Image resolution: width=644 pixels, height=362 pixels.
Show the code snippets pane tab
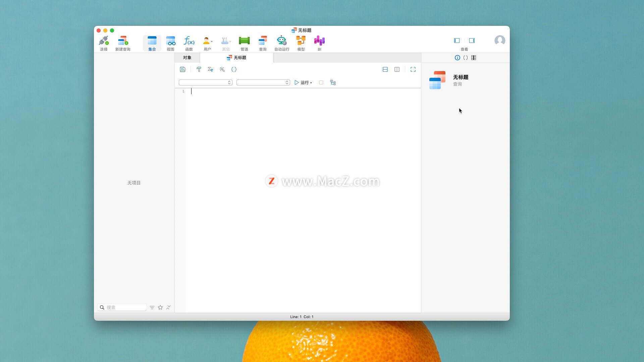[466, 58]
